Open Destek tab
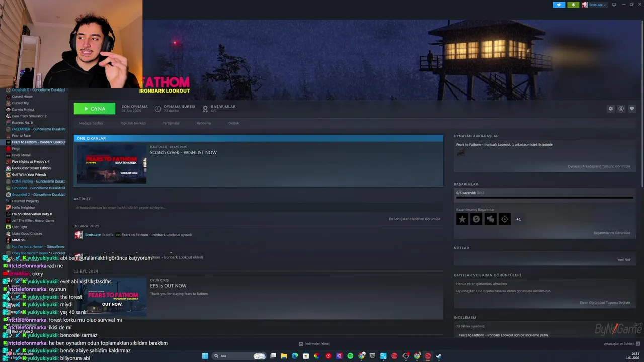Viewport: 644px width, 362px height. point(234,123)
